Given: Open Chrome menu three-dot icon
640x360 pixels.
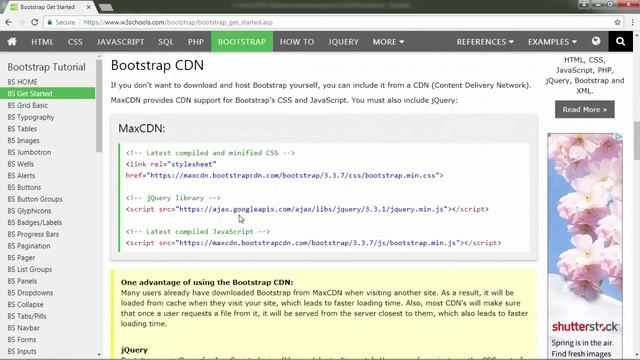Looking at the screenshot, I should pyautogui.click(x=632, y=22).
